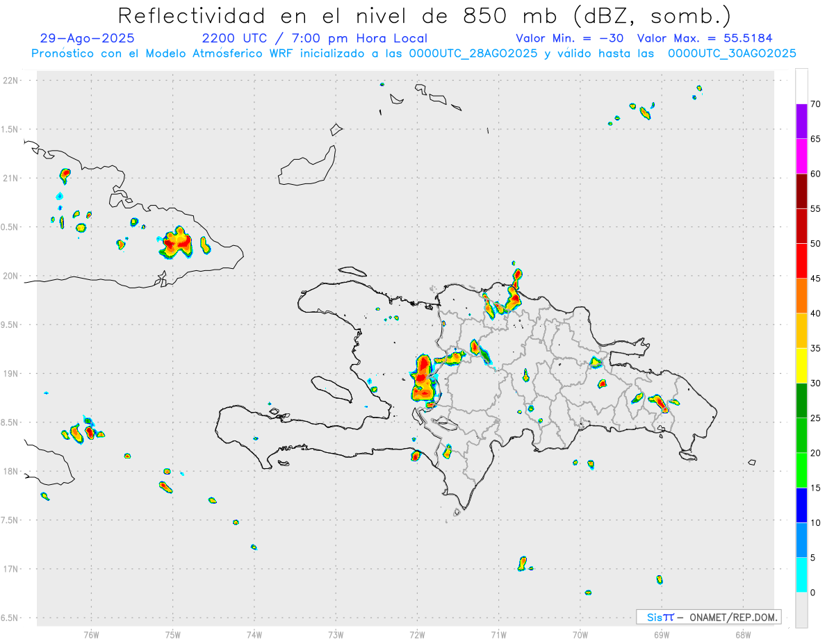Select the colorbar value label '30'
This screenshot has height=644, width=834.
point(815,383)
